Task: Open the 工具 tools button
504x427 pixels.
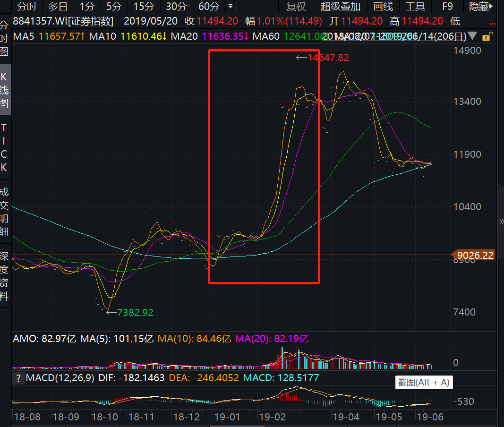Action: 415,6
